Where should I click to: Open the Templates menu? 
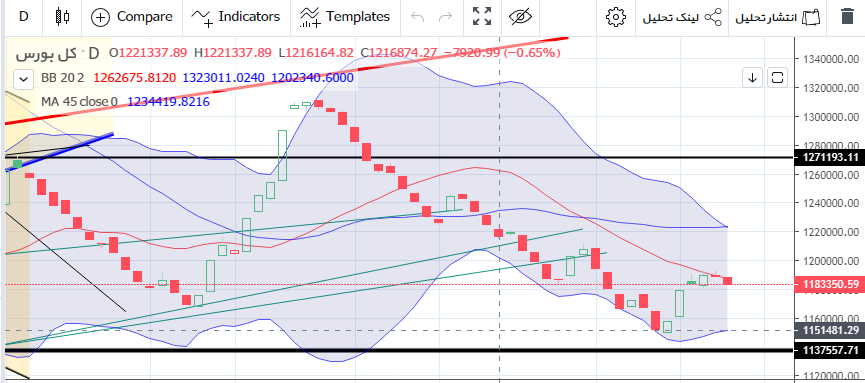tap(344, 17)
